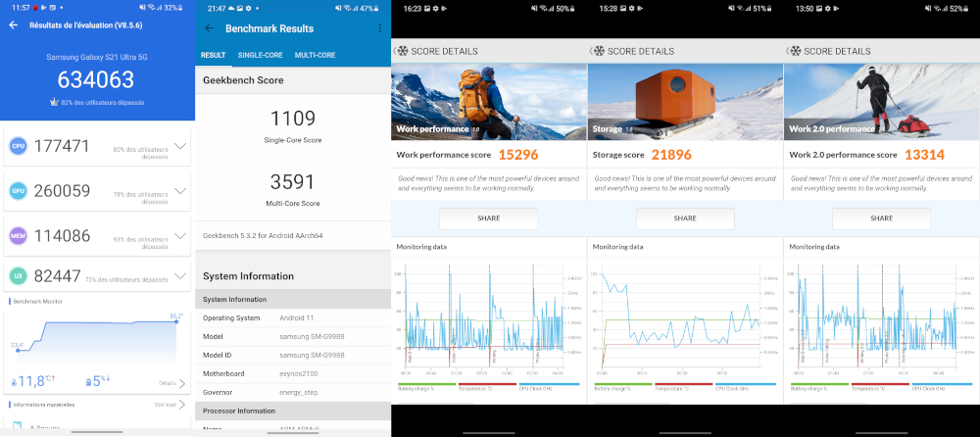Click the battery icon beside 5%
Viewport: 980px width, 437px height.
(x=88, y=382)
